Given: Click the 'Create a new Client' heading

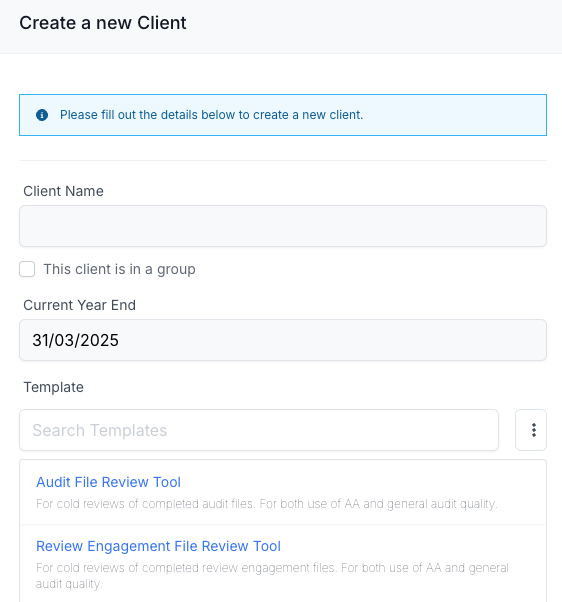Looking at the screenshot, I should click(103, 23).
